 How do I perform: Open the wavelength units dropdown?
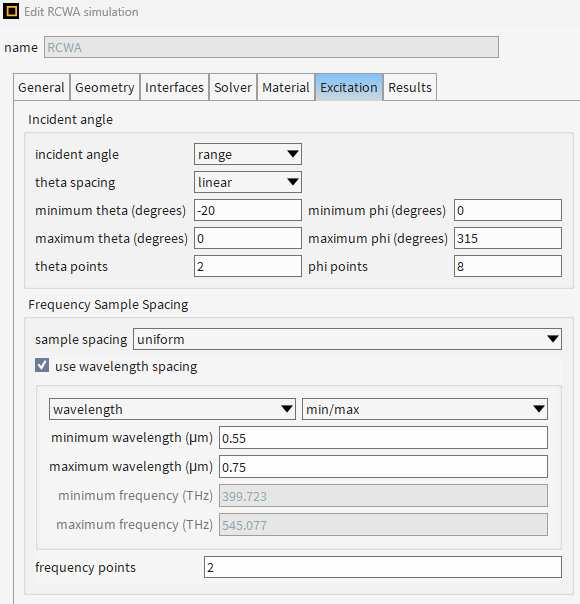click(172, 409)
